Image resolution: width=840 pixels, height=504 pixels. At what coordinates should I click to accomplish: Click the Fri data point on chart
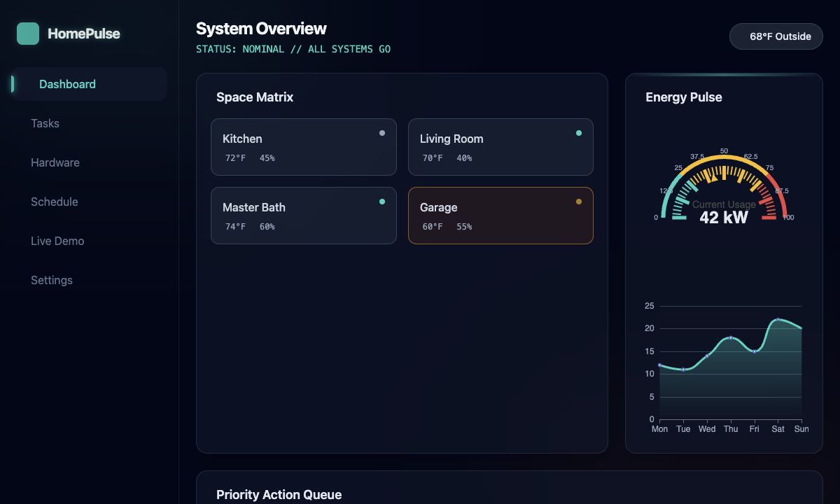[x=755, y=351]
